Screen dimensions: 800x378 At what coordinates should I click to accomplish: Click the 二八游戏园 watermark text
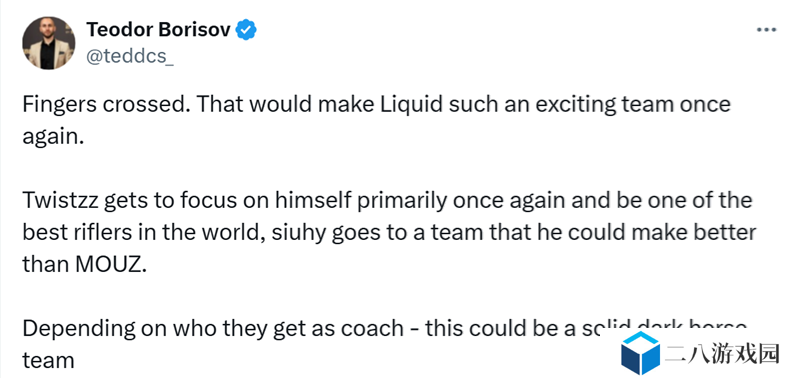722,353
